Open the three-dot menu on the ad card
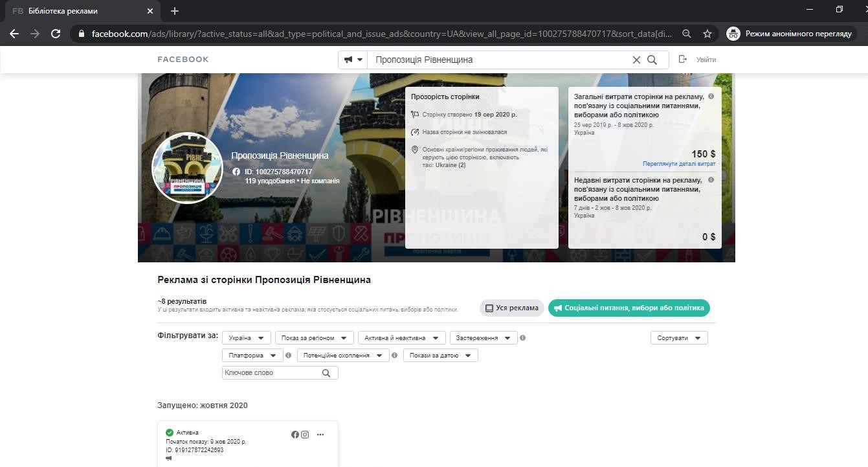This screenshot has width=868, height=467. 320,435
